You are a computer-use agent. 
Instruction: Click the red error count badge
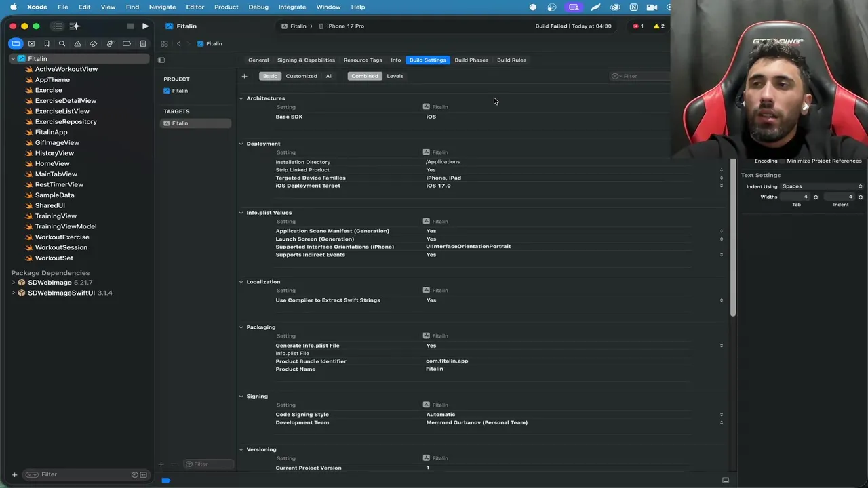tap(638, 26)
